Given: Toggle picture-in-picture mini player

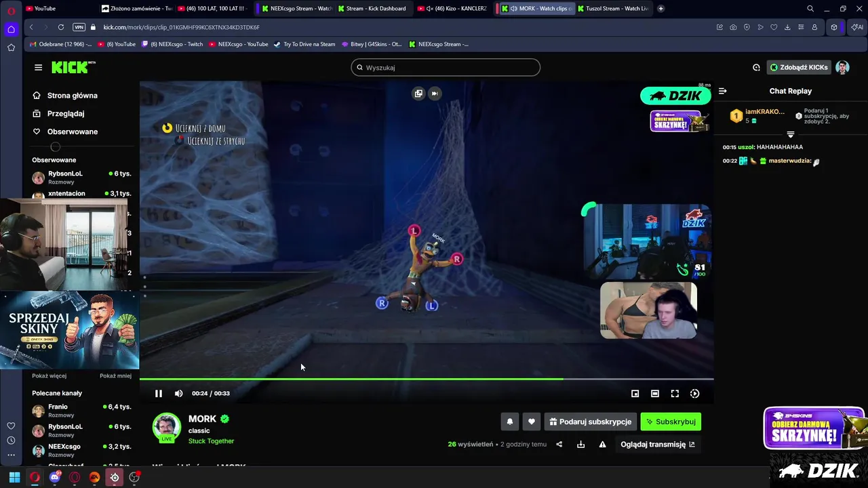Looking at the screenshot, I should pos(635,393).
